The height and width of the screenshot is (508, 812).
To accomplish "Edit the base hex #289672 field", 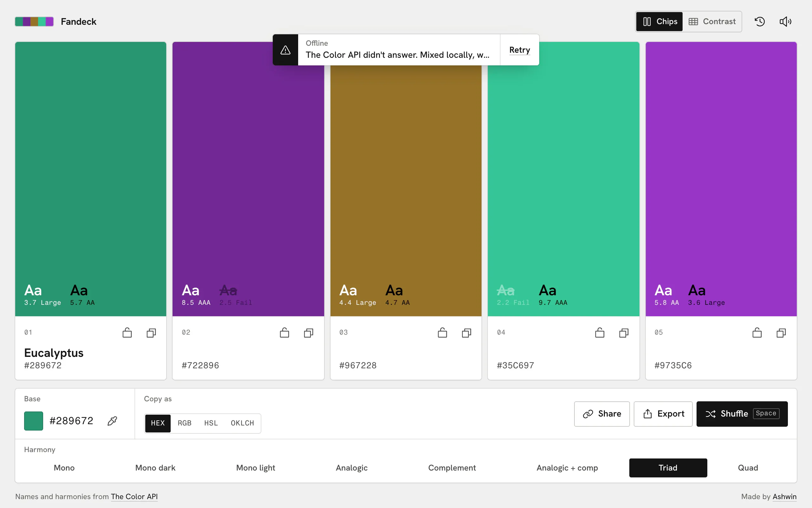I will point(71,421).
